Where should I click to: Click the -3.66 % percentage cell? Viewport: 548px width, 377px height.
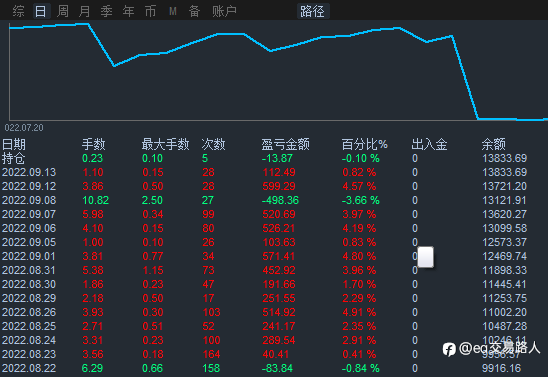coord(361,200)
